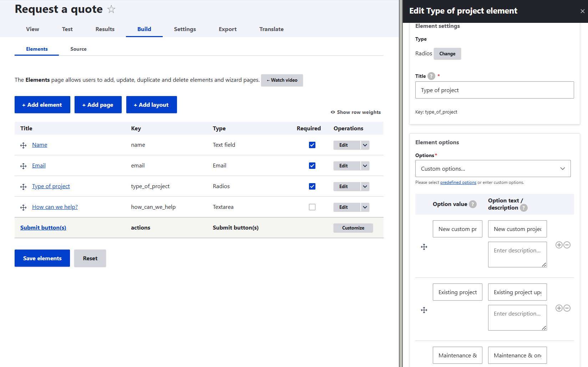Edit the Name element
This screenshot has height=367, width=588.
click(x=347, y=145)
